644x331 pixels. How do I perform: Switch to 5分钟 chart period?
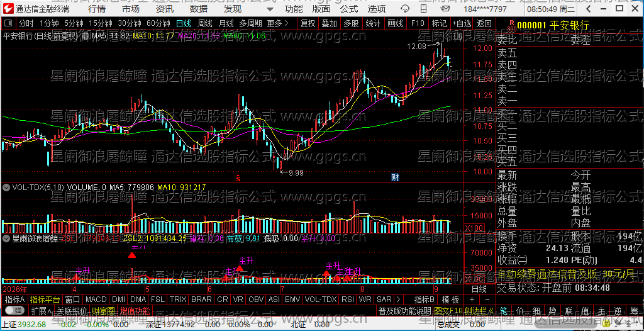(74, 23)
